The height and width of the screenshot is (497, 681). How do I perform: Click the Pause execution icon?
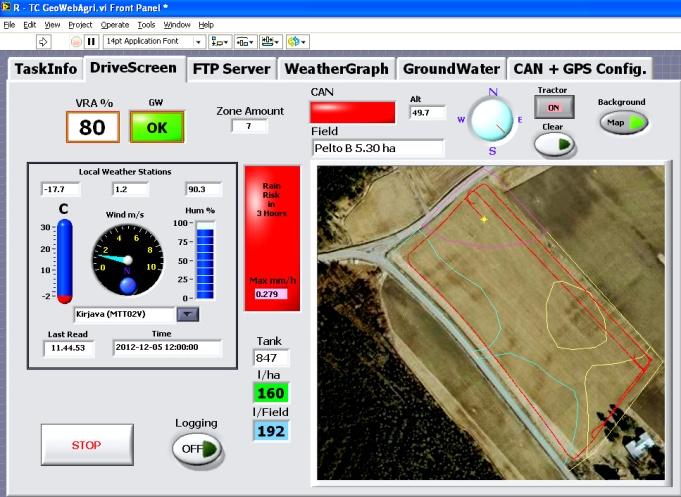pos(91,42)
